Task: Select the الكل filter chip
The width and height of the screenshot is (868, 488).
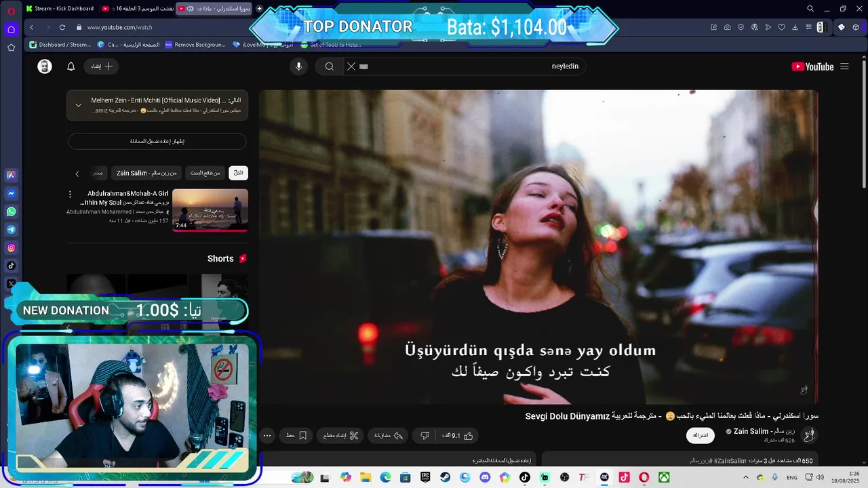Action: pyautogui.click(x=238, y=173)
